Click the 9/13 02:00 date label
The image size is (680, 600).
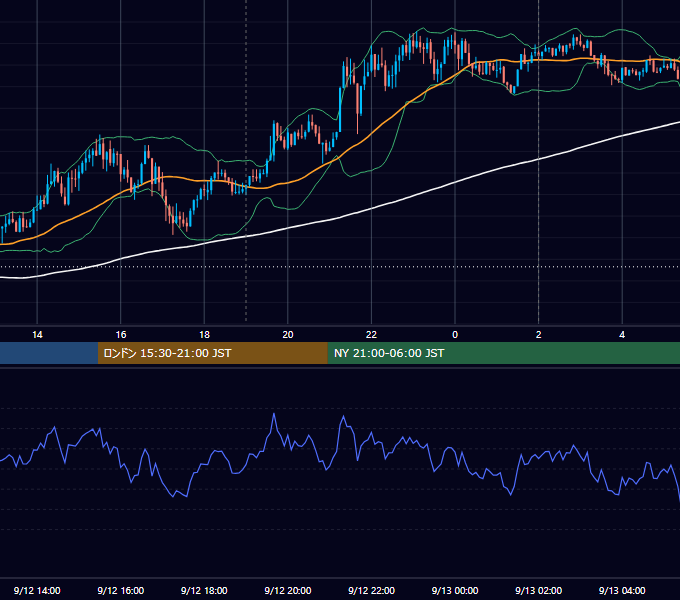click(x=539, y=590)
